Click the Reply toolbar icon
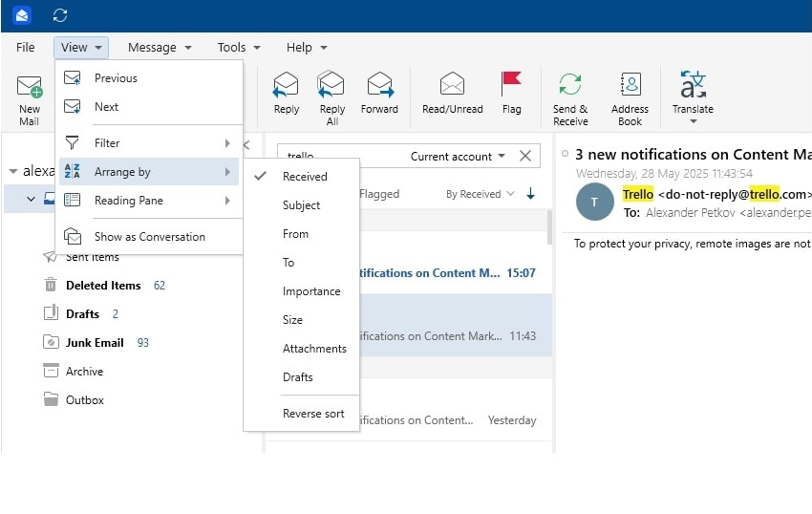Image resolution: width=812 pixels, height=514 pixels. (286, 86)
